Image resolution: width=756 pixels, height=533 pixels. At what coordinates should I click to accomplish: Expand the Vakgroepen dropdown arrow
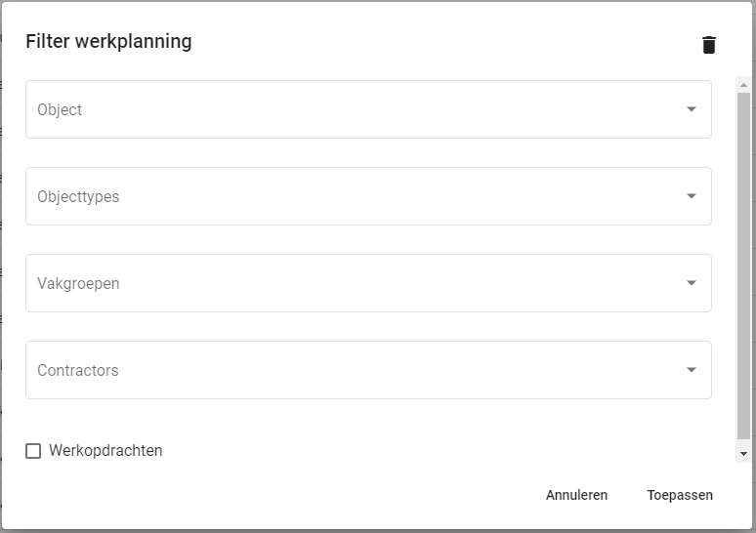coord(692,283)
